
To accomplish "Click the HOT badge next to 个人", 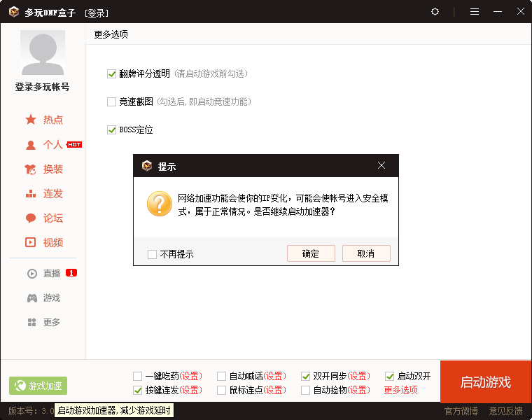I will pyautogui.click(x=74, y=144).
